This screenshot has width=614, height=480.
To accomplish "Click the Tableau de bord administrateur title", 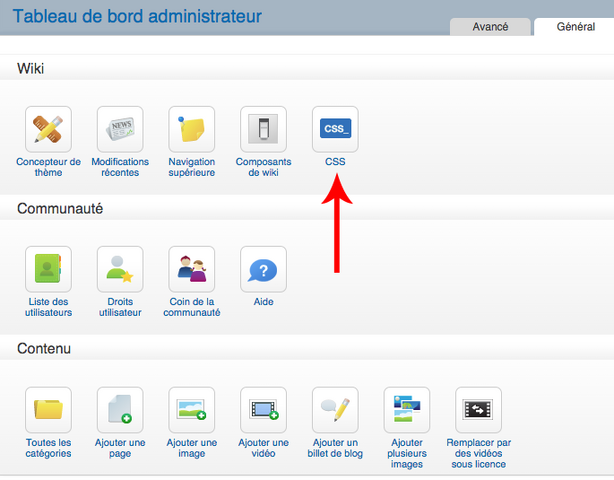I will [x=137, y=16].
